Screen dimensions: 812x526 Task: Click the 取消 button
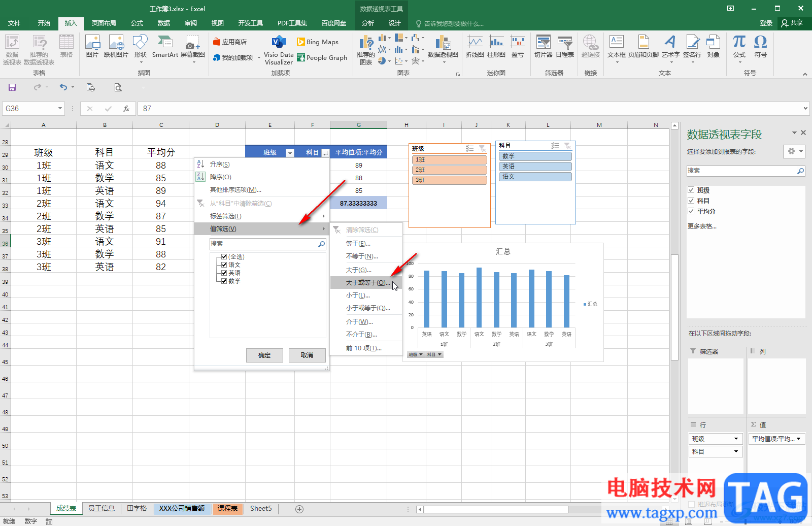[x=307, y=355]
